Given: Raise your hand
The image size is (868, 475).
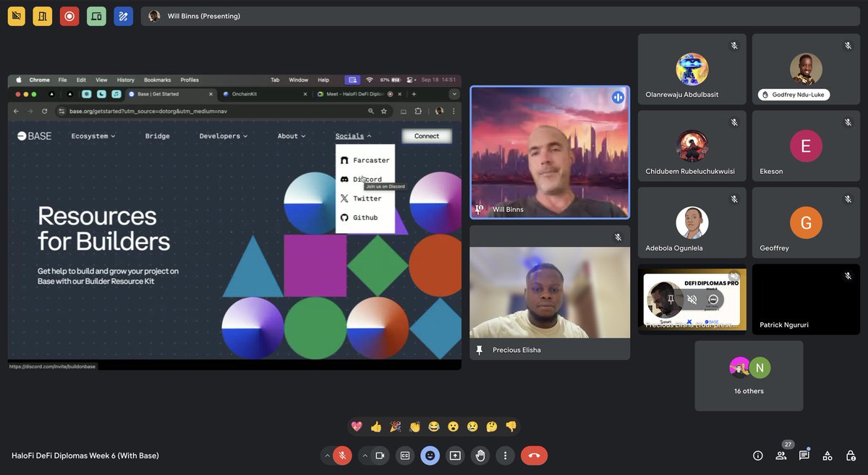Looking at the screenshot, I should (480, 455).
